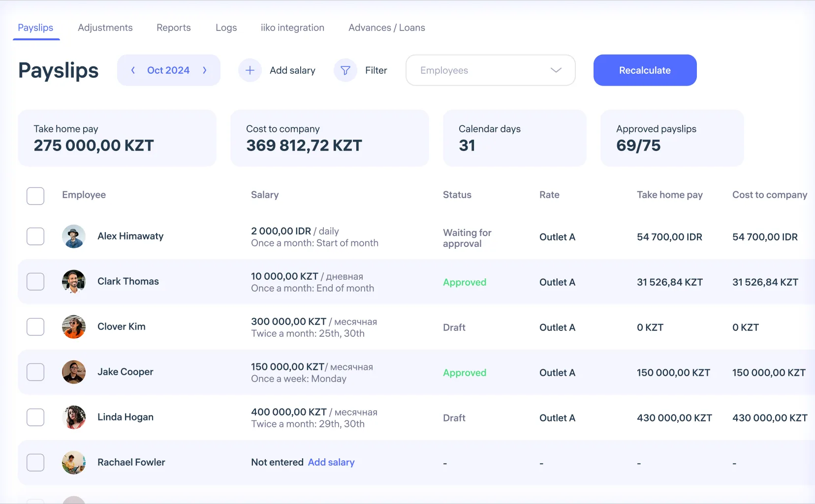Click the Status column header
815x504 pixels.
[x=457, y=195]
